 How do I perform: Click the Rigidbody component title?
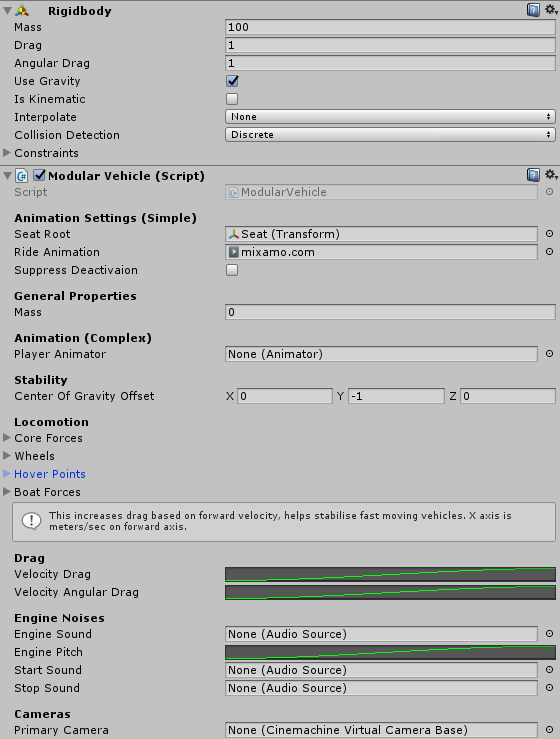(x=80, y=11)
